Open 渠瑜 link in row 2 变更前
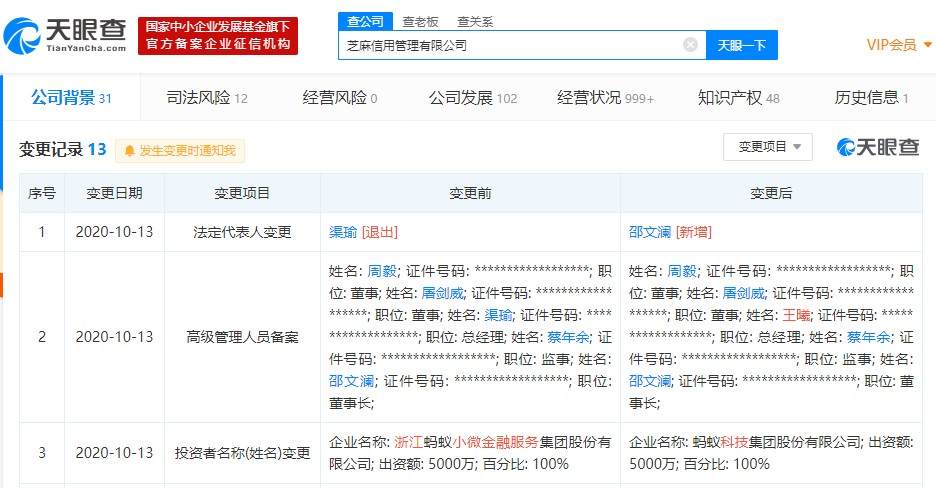The height and width of the screenshot is (488, 936). coord(498,315)
